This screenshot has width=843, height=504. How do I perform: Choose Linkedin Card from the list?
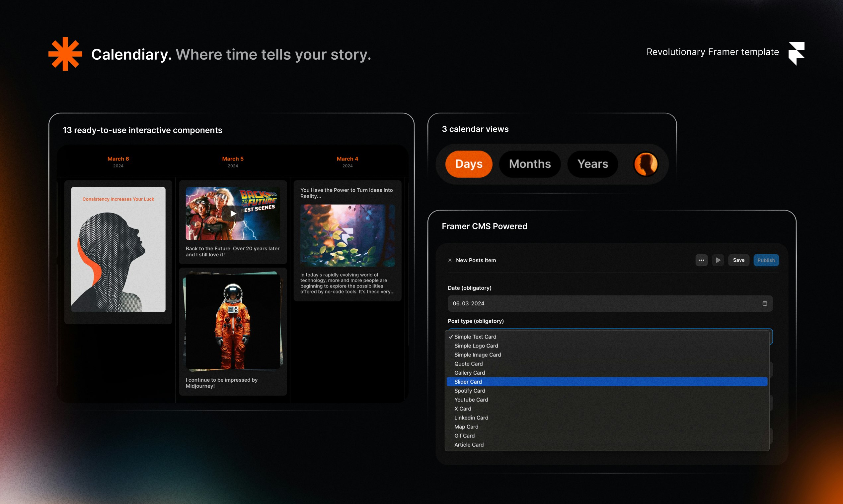point(607,418)
